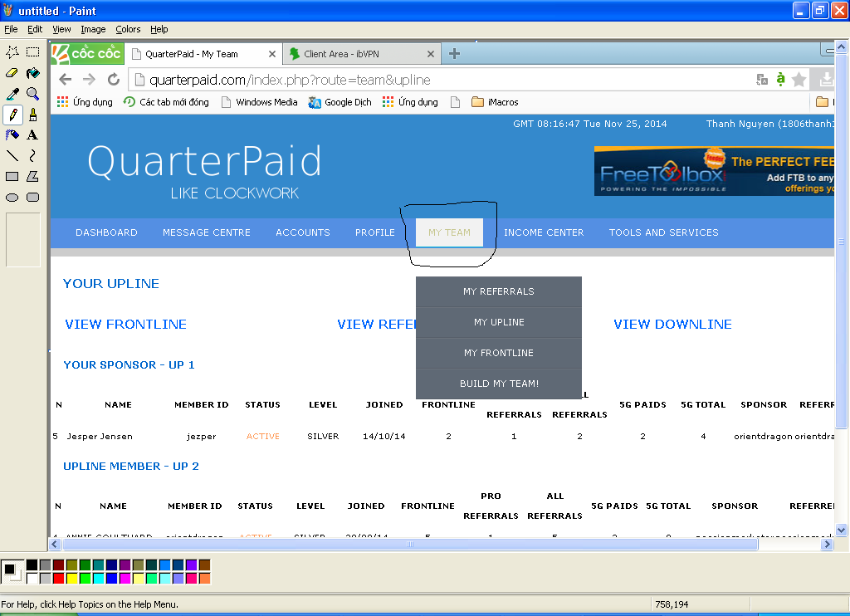Click the bookmark star icon in the canvas address bar

click(x=799, y=80)
